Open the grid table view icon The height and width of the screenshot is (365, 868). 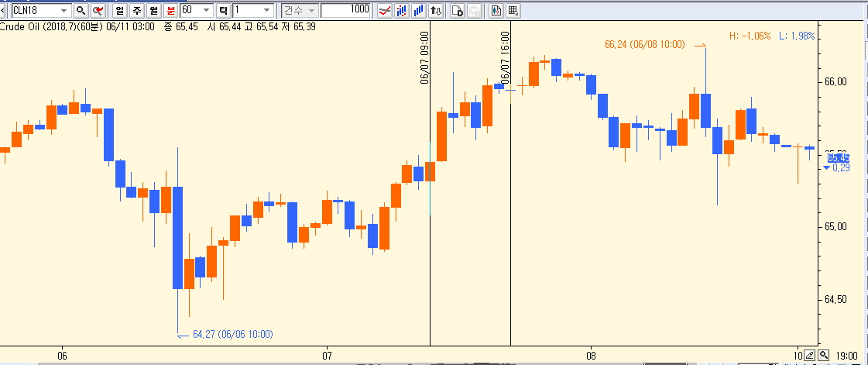tap(513, 11)
